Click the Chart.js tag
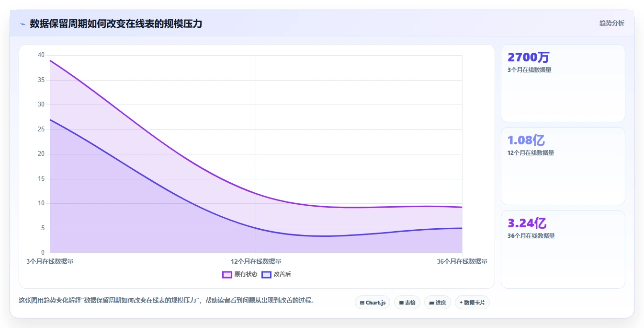 coord(373,303)
